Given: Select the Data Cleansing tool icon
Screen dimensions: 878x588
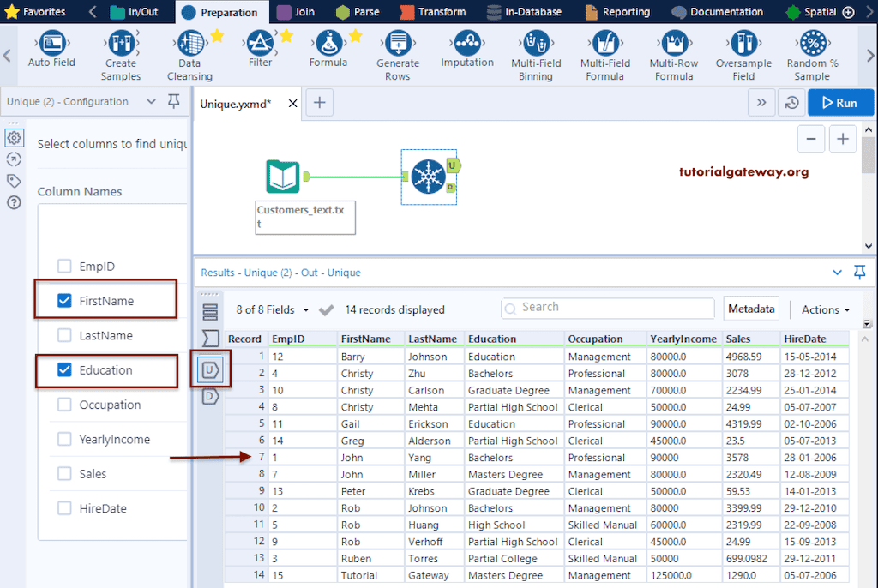Looking at the screenshot, I should click(x=189, y=43).
